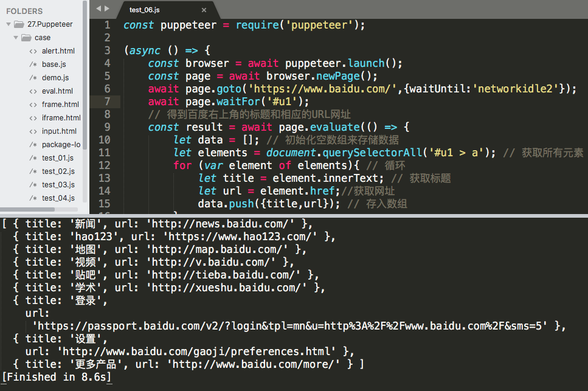
Task: Select eval.html file
Action: pos(57,91)
